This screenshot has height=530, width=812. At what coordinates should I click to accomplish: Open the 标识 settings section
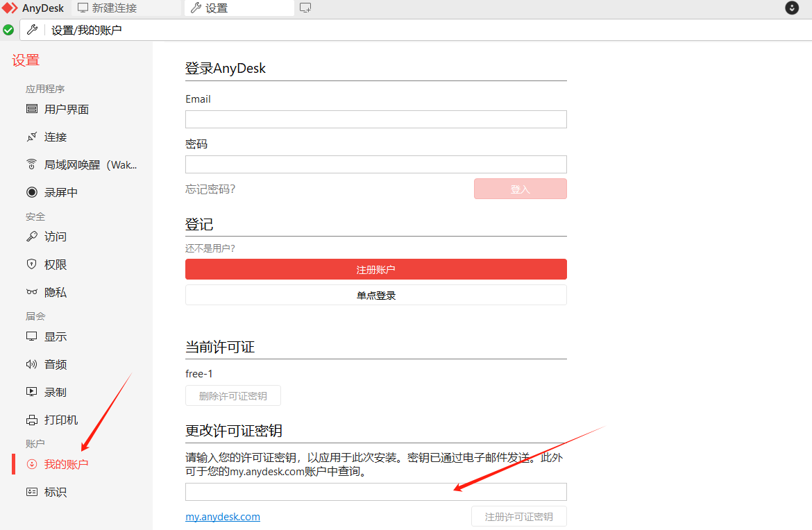(x=56, y=493)
